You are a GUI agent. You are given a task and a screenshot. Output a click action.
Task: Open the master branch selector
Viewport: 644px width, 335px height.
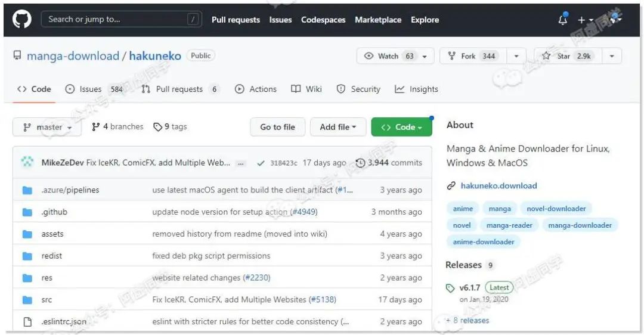tap(47, 128)
